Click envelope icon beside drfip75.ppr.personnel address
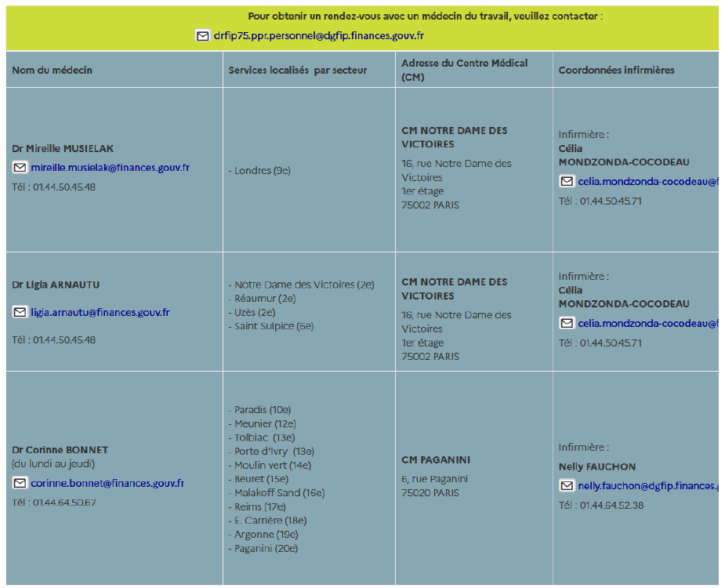 point(202,36)
